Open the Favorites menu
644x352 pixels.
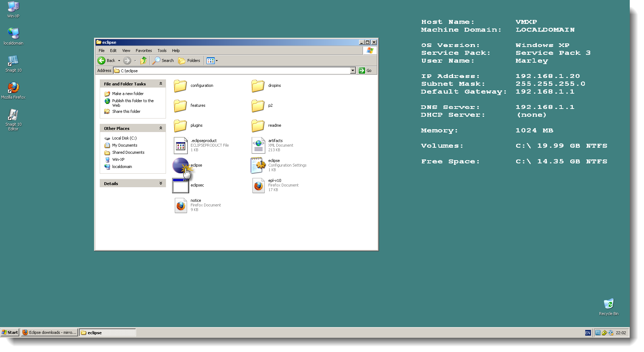click(144, 50)
